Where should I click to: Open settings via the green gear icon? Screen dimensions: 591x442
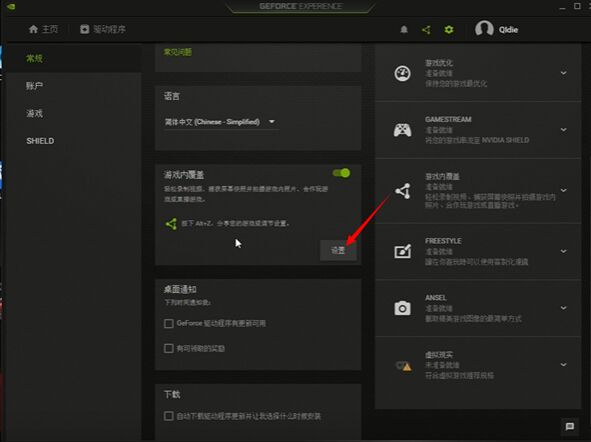coord(449,29)
